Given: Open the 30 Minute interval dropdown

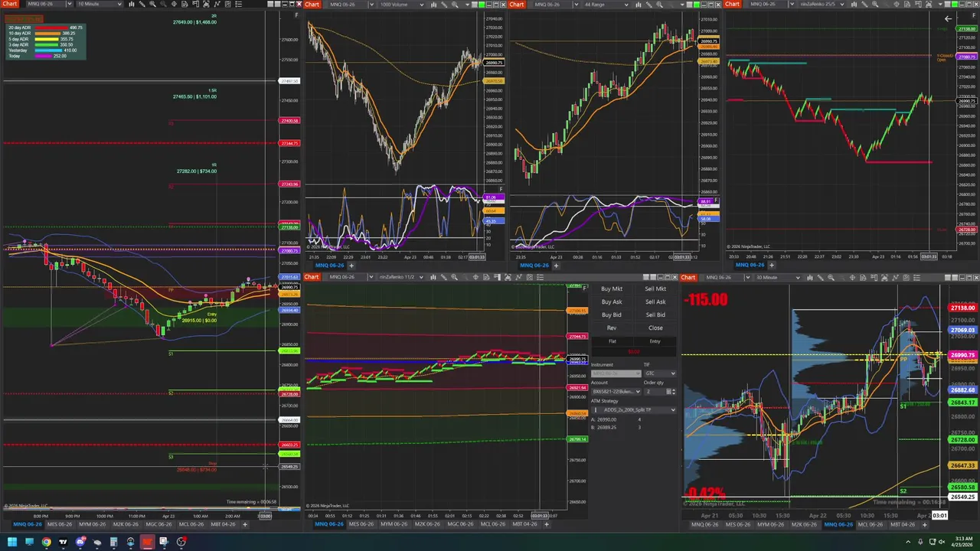Looking at the screenshot, I should [x=778, y=277].
